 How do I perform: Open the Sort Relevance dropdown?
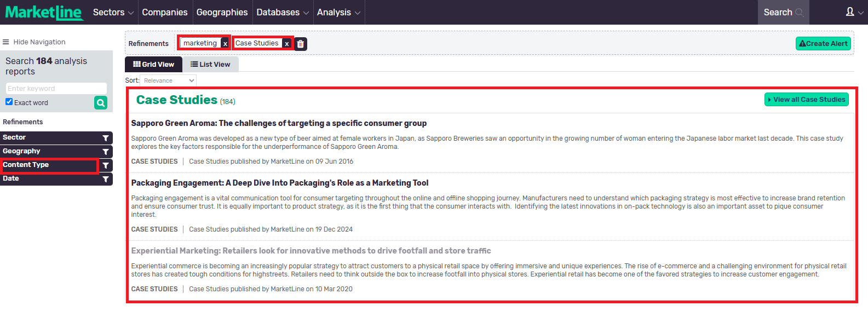(168, 80)
